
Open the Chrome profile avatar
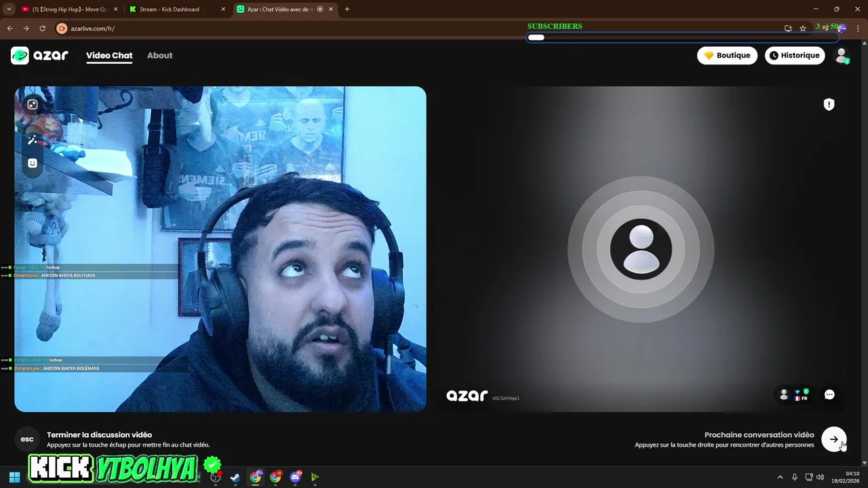click(842, 28)
